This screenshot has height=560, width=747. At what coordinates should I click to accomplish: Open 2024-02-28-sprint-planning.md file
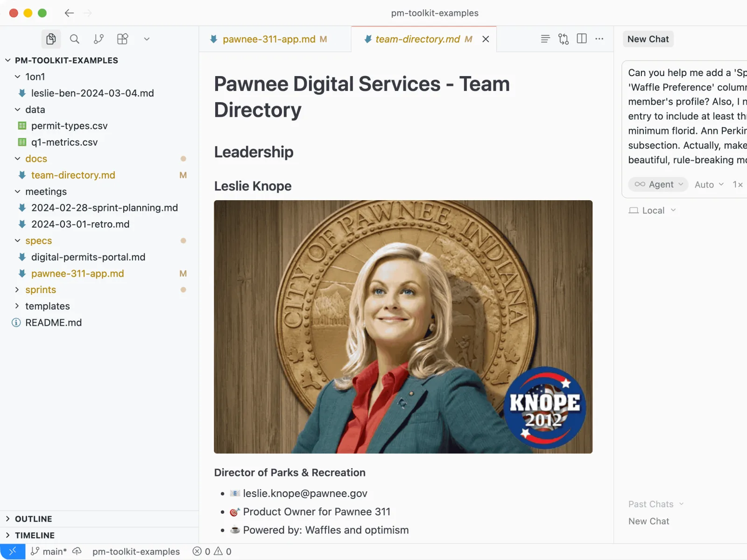[x=105, y=208]
